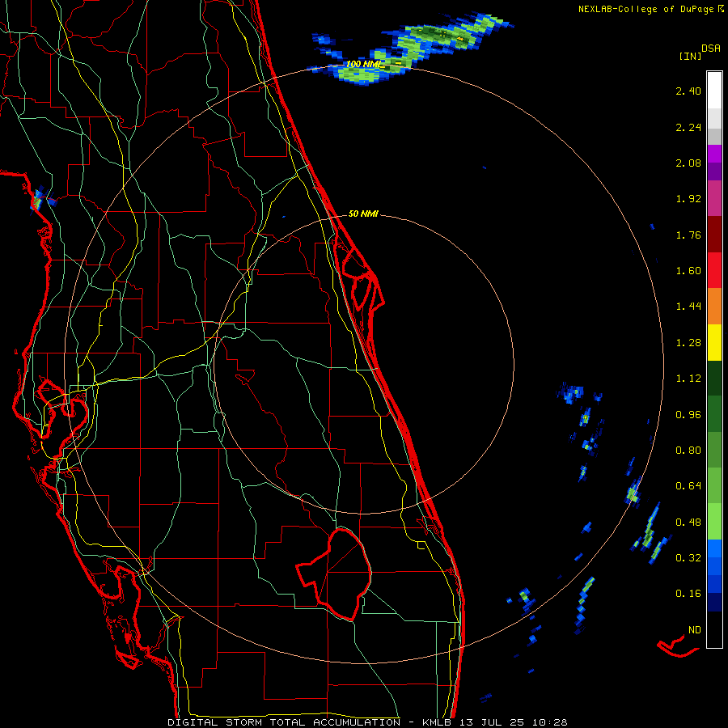Click the 0.16 legend value

click(688, 594)
